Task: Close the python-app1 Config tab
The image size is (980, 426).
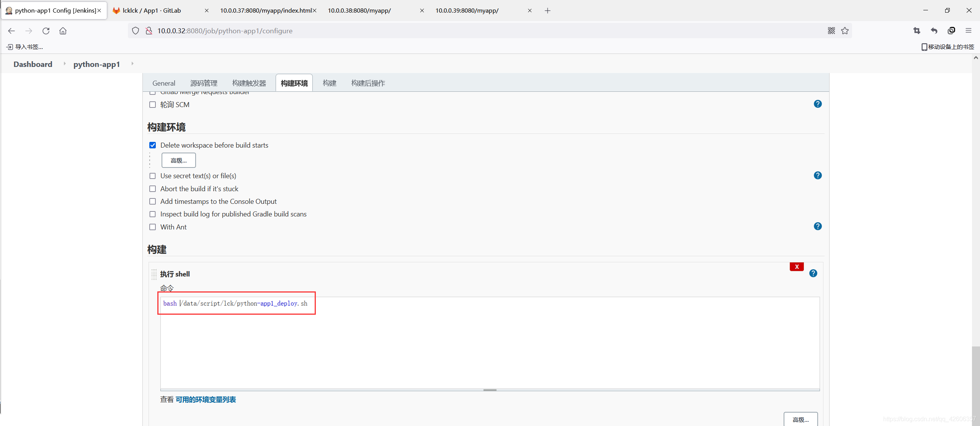Action: click(x=99, y=11)
